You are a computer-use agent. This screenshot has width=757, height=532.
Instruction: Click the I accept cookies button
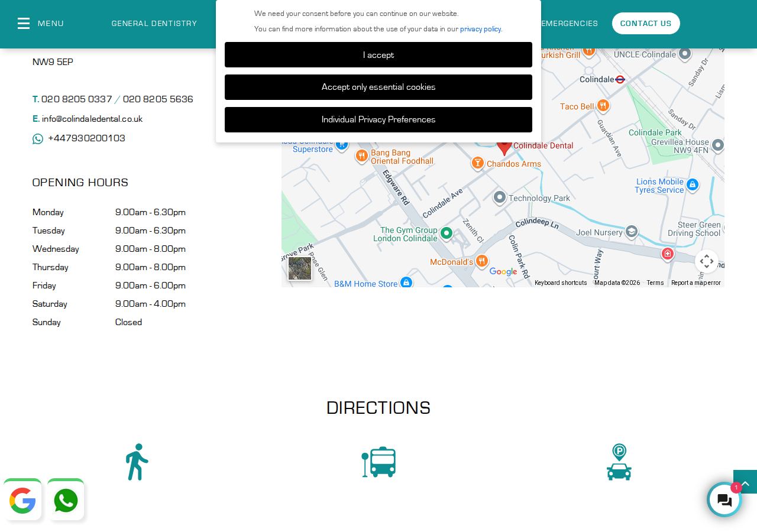(378, 55)
